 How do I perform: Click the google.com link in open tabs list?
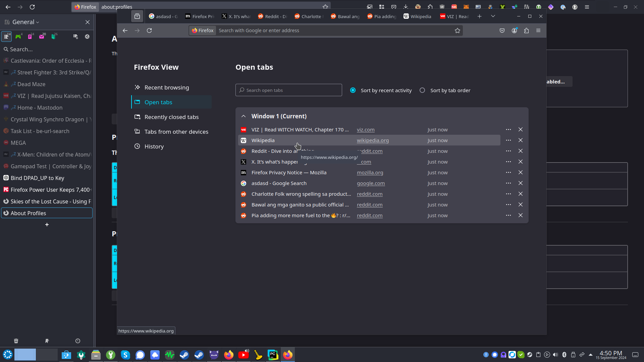coord(371,183)
